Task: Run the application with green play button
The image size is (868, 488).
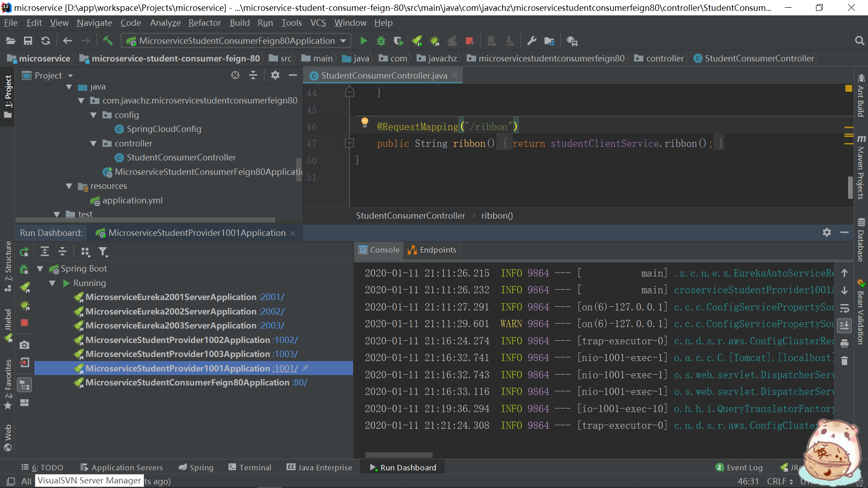Action: [x=363, y=41]
